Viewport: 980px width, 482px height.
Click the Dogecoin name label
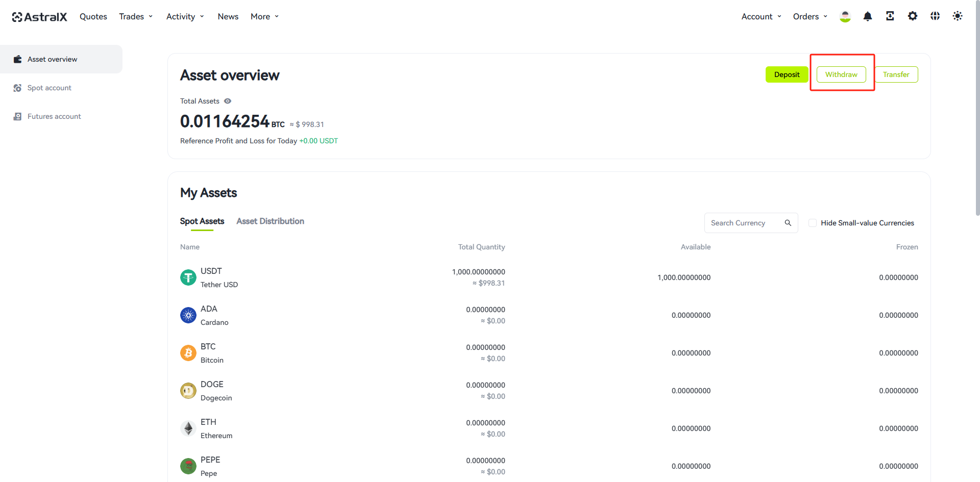pyautogui.click(x=216, y=398)
